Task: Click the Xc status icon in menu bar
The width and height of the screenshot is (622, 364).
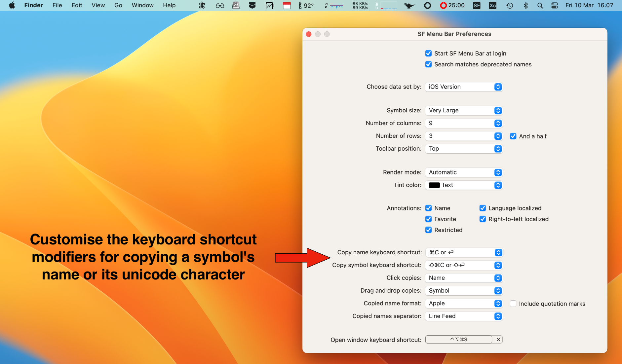Action: coord(493,5)
